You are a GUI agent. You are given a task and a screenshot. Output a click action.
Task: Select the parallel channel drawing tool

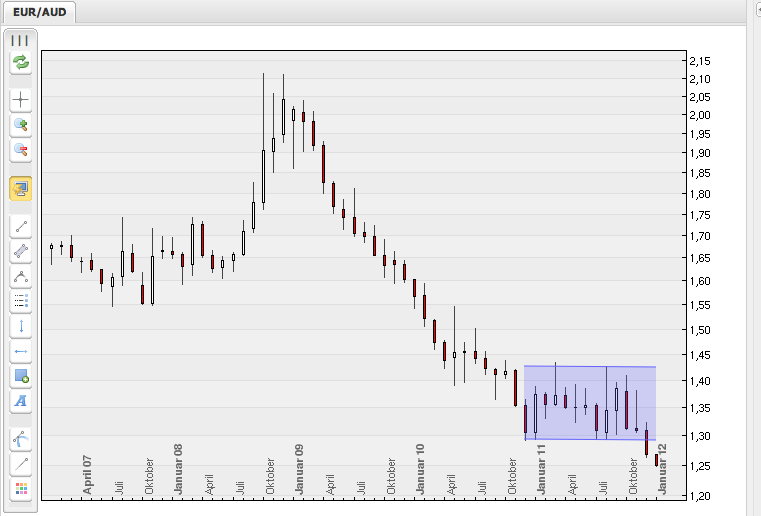coord(20,251)
